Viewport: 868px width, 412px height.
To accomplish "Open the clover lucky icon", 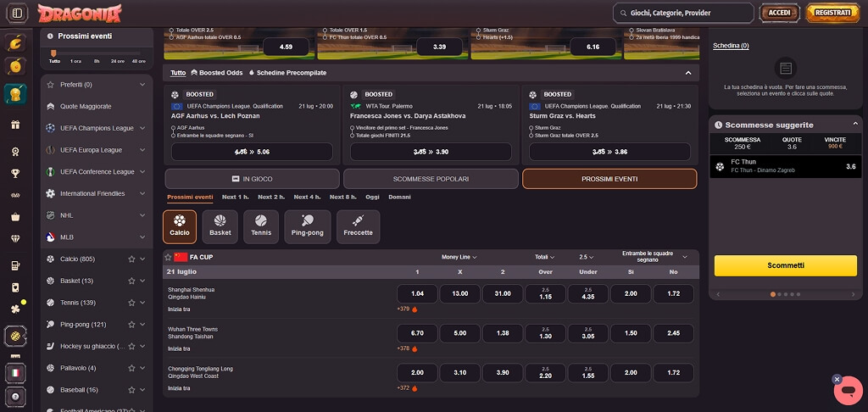I will [x=15, y=309].
